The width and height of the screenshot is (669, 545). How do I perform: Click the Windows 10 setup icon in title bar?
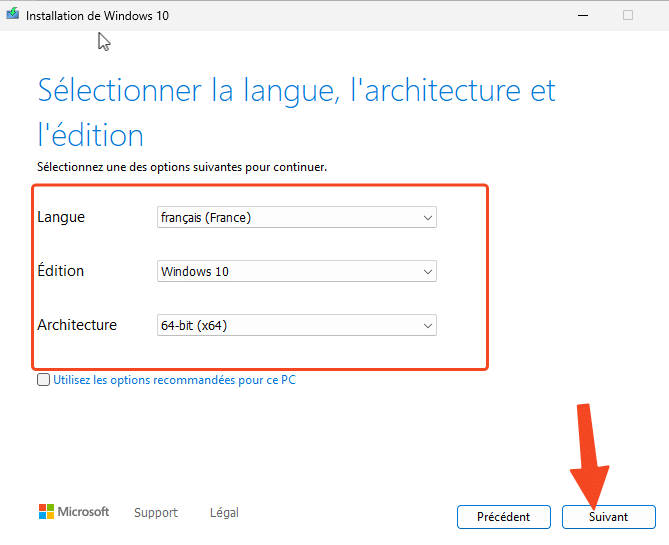tap(13, 14)
